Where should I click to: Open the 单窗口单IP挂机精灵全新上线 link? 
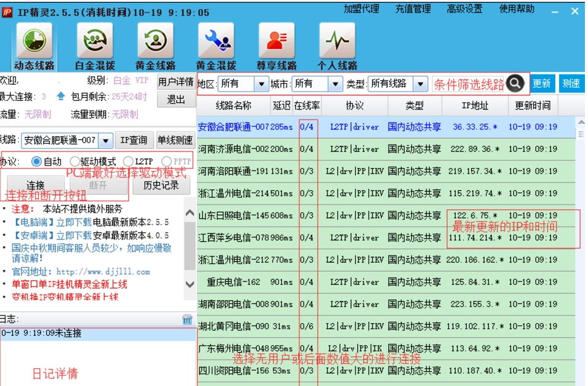(x=70, y=284)
